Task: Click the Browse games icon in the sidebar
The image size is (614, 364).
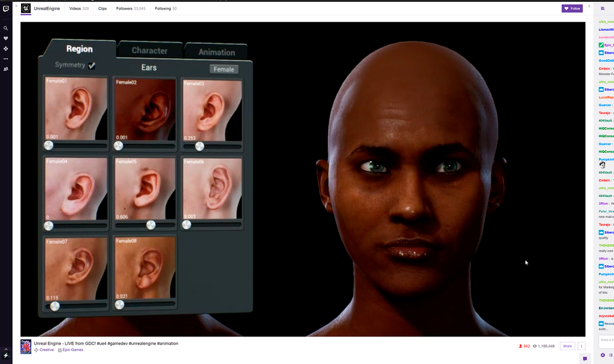Action: tap(6, 49)
